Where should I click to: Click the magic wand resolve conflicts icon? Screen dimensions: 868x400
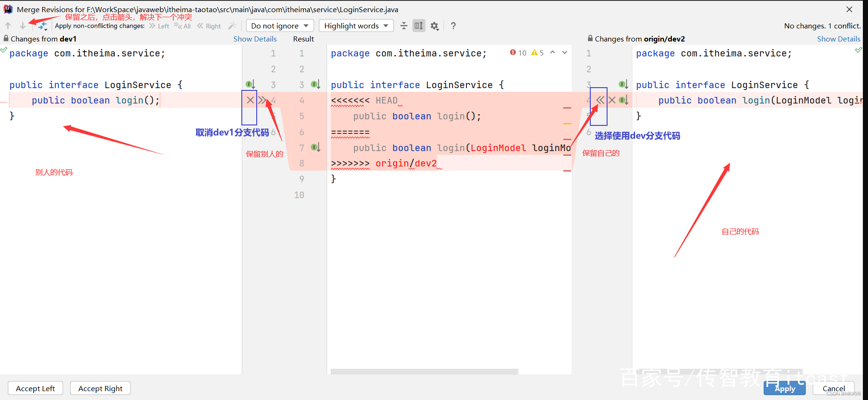pos(232,26)
